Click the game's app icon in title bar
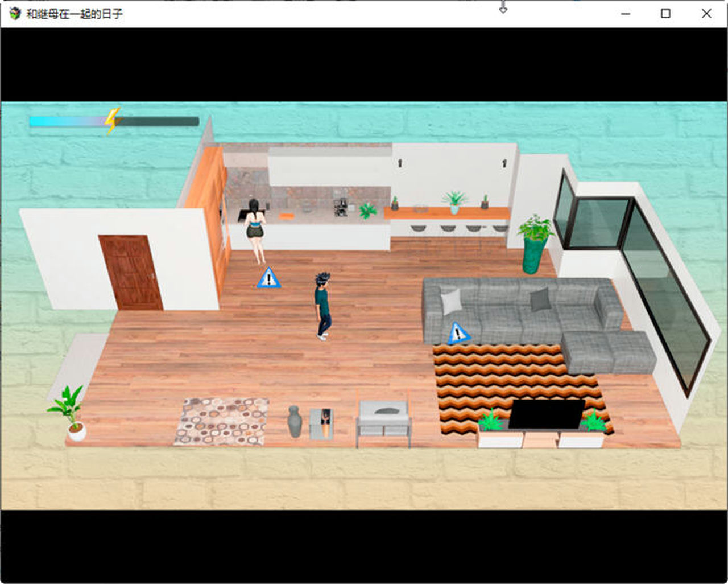 [x=15, y=13]
